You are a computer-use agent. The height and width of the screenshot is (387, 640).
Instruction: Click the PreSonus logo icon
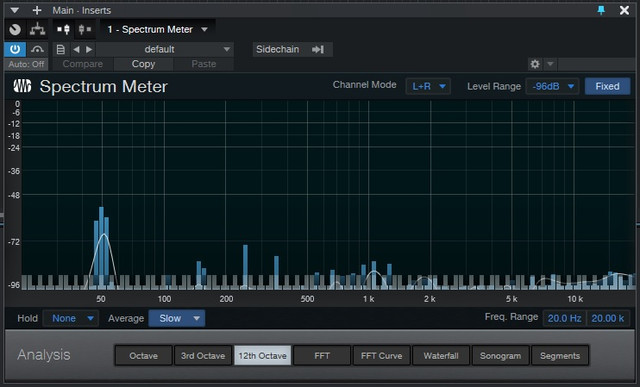coord(22,86)
